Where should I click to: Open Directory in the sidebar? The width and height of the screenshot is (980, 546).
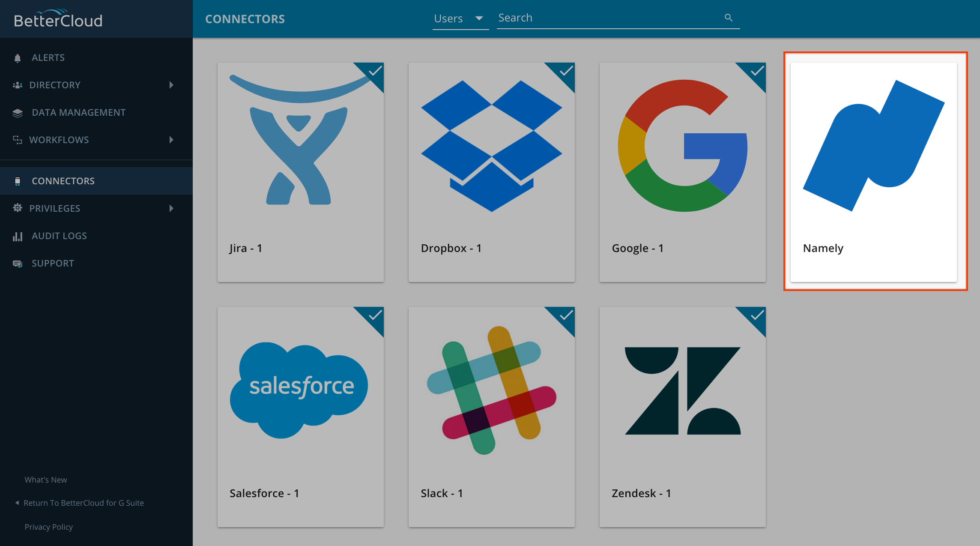[x=96, y=85]
